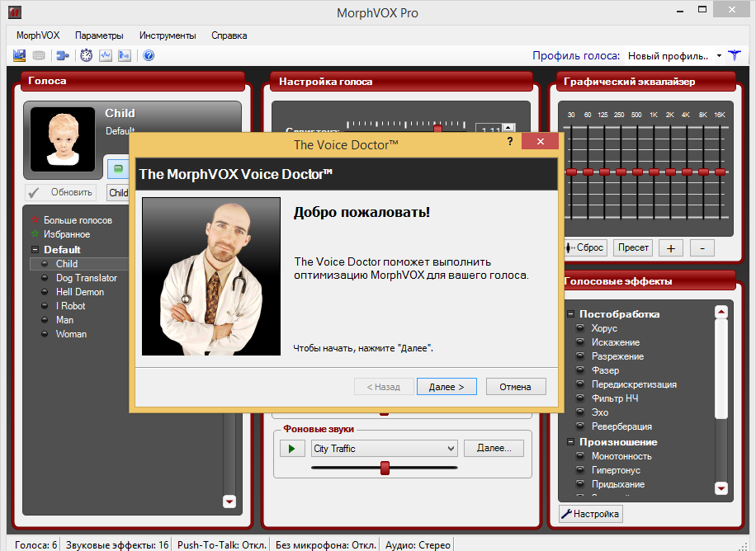Click the MorphVOX app icon in title bar
This screenshot has height=551, width=756.
[15, 12]
